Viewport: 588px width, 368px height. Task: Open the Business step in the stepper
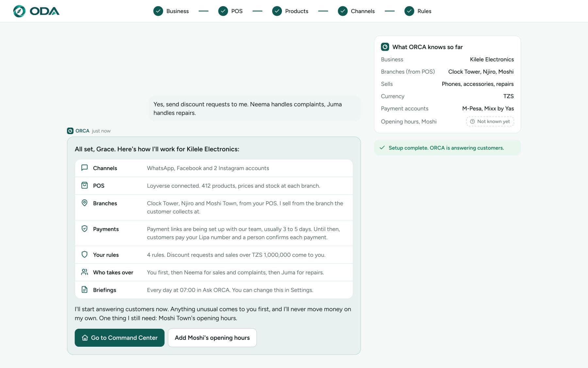171,11
